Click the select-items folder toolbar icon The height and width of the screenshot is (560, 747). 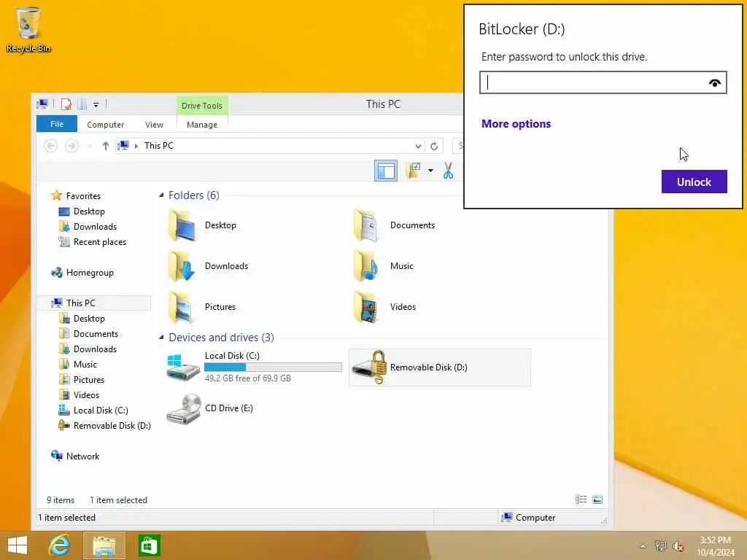coord(413,171)
